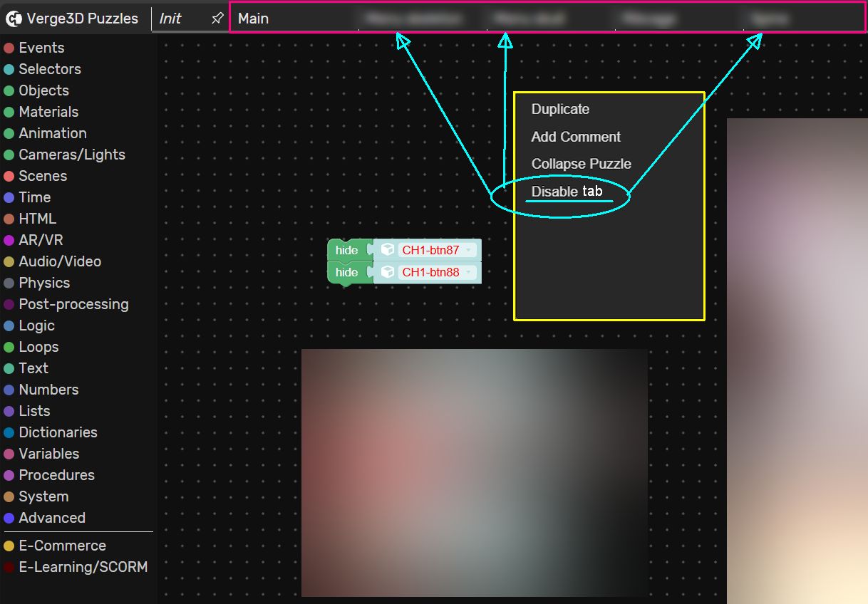Click the cube icon beside CH1-btn87
Screen dimensions: 868x604
tap(388, 250)
